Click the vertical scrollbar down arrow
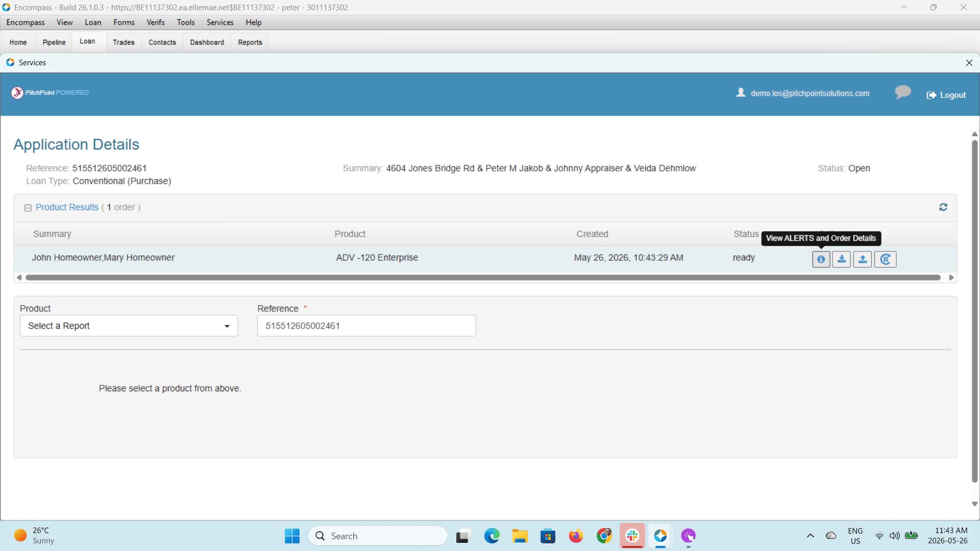This screenshot has width=980, height=551. click(x=974, y=504)
